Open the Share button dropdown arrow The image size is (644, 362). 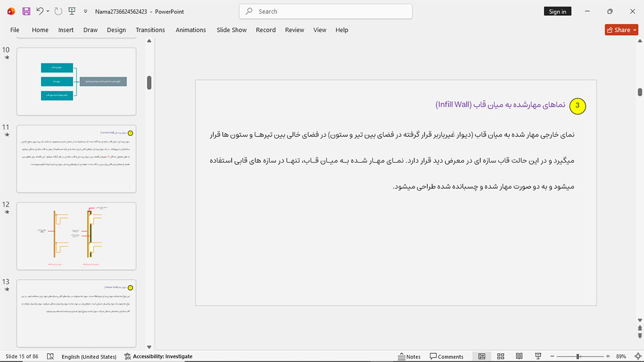click(635, 30)
